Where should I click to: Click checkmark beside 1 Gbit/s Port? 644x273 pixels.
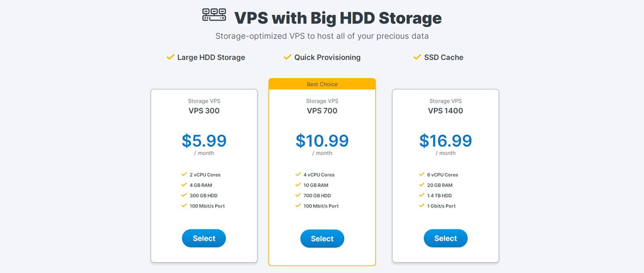(x=422, y=206)
